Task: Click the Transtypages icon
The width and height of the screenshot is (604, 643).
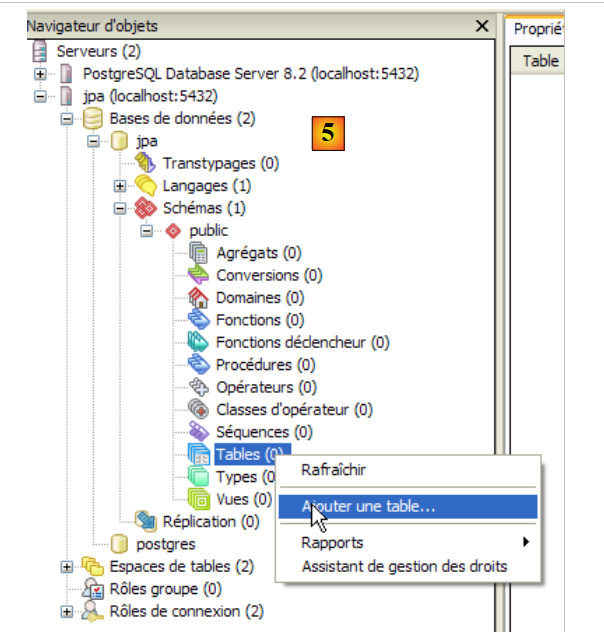Action: pos(146,163)
